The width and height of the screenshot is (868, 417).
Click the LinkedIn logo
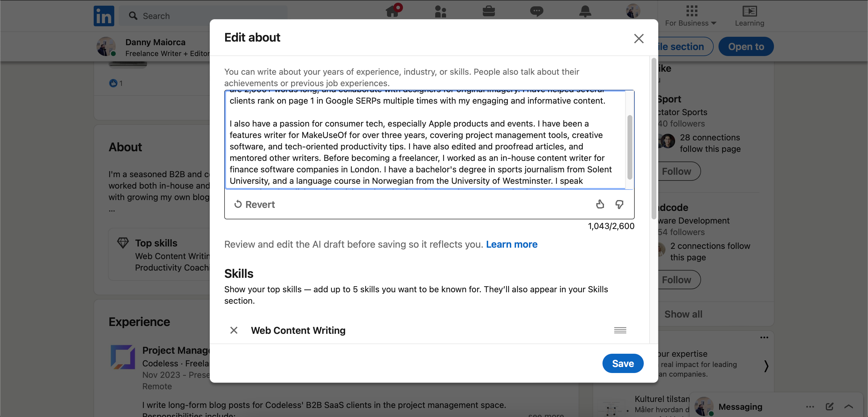(x=103, y=15)
